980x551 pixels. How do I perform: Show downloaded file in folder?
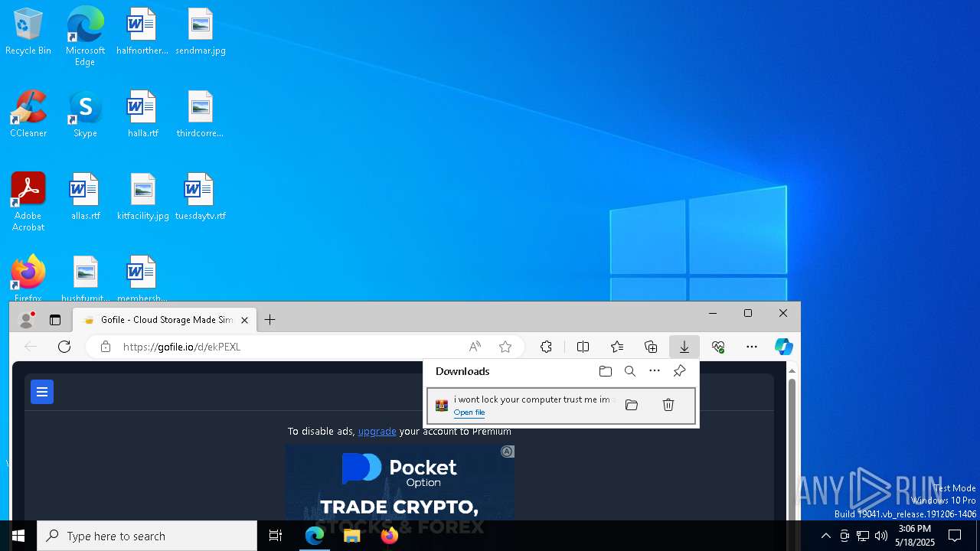tap(632, 405)
